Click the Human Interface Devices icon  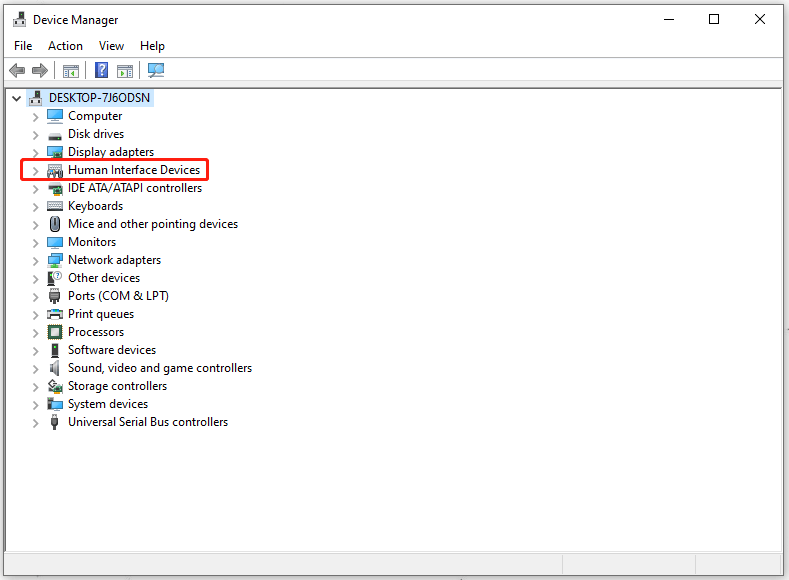55,171
